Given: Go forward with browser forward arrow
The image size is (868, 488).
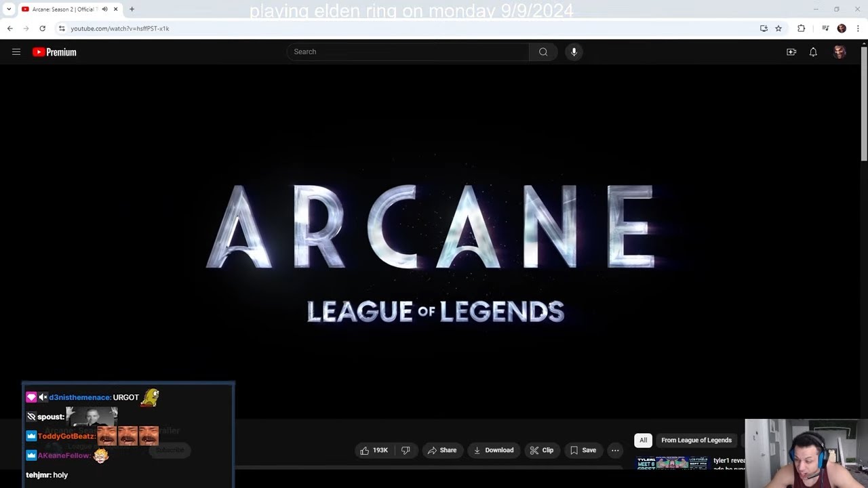Looking at the screenshot, I should [26, 28].
